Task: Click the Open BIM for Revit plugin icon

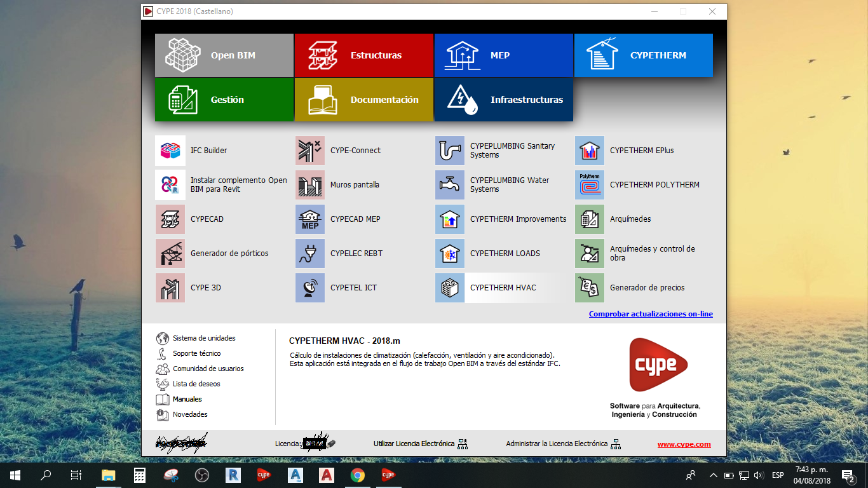Action: (170, 185)
